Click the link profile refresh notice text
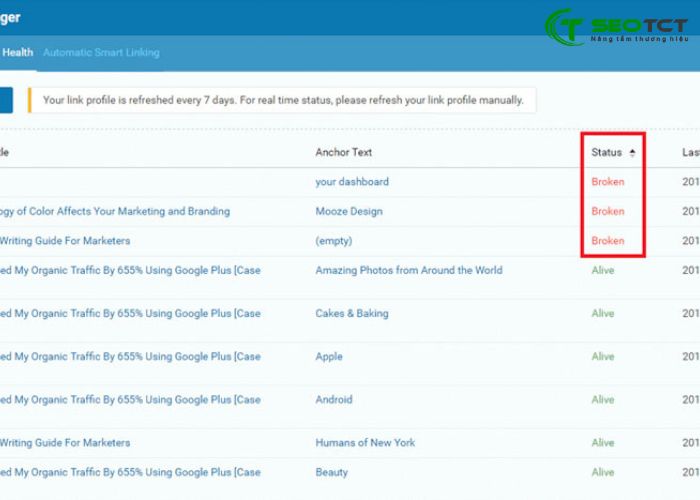Viewport: 700px width, 500px height. (x=283, y=100)
